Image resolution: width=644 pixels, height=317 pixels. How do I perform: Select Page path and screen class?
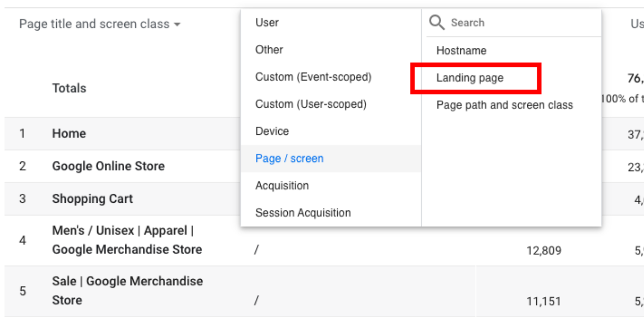[x=505, y=105]
